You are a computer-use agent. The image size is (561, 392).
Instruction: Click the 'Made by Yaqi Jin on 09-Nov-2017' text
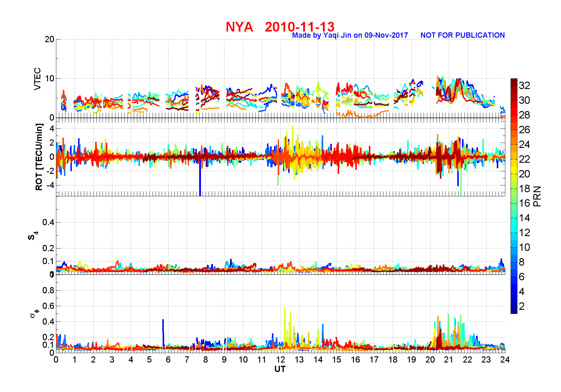[x=350, y=35]
